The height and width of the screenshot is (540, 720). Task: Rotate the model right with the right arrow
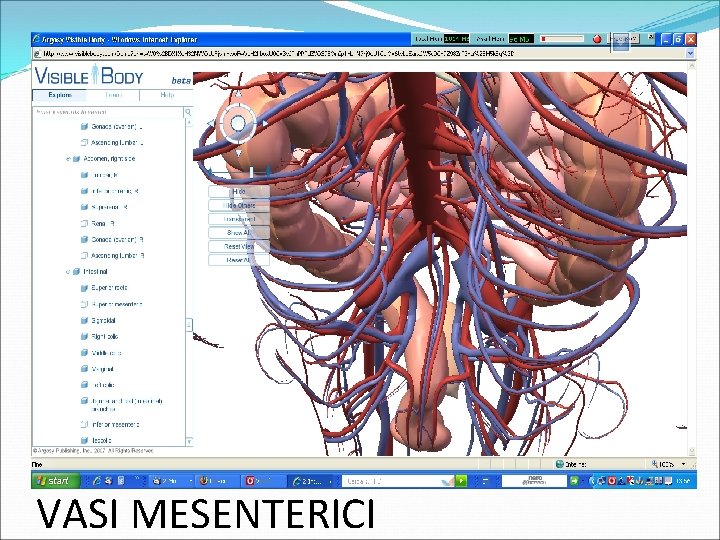(x=265, y=123)
